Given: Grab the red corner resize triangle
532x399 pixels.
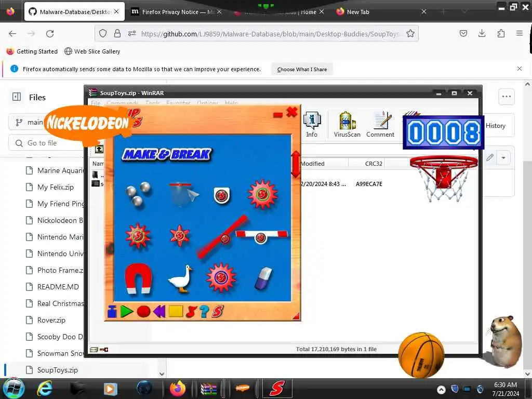Looking at the screenshot, I should tap(296, 316).
